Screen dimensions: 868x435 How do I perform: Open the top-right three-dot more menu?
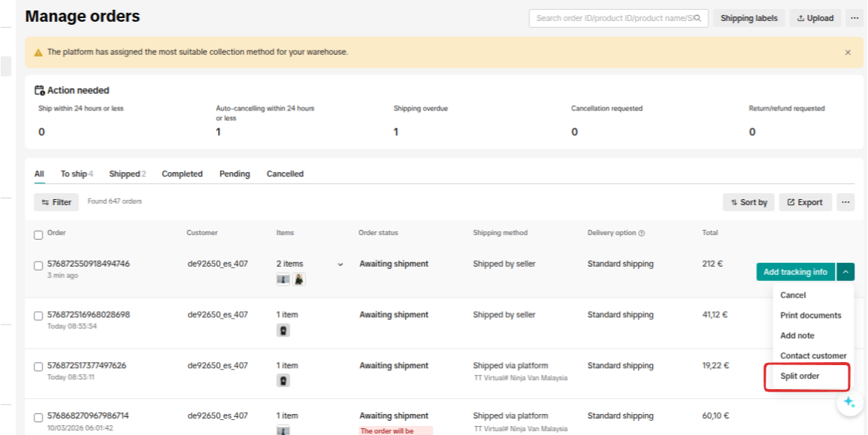coord(854,18)
